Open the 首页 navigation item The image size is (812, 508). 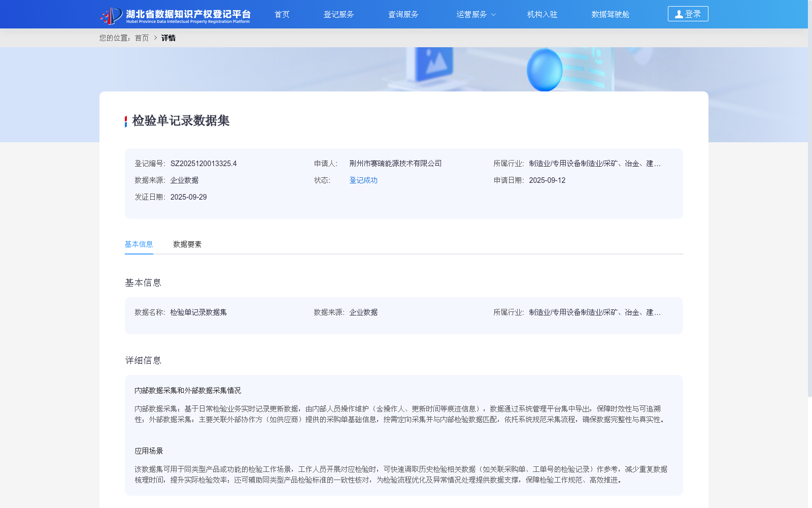point(282,14)
